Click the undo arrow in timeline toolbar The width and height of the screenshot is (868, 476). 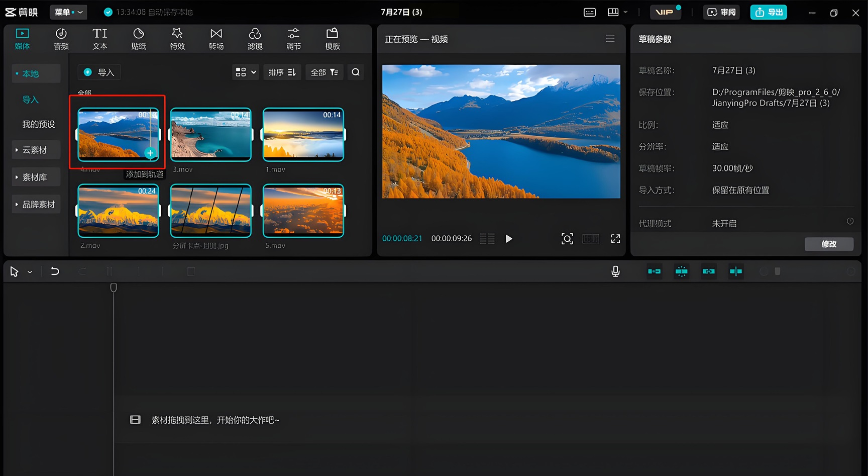pyautogui.click(x=55, y=271)
